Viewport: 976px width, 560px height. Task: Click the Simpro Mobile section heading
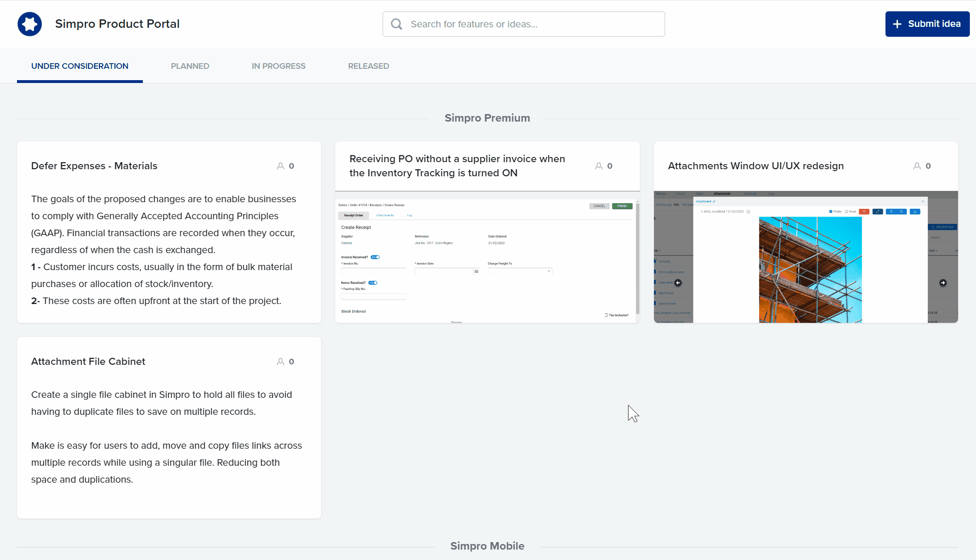pos(488,546)
